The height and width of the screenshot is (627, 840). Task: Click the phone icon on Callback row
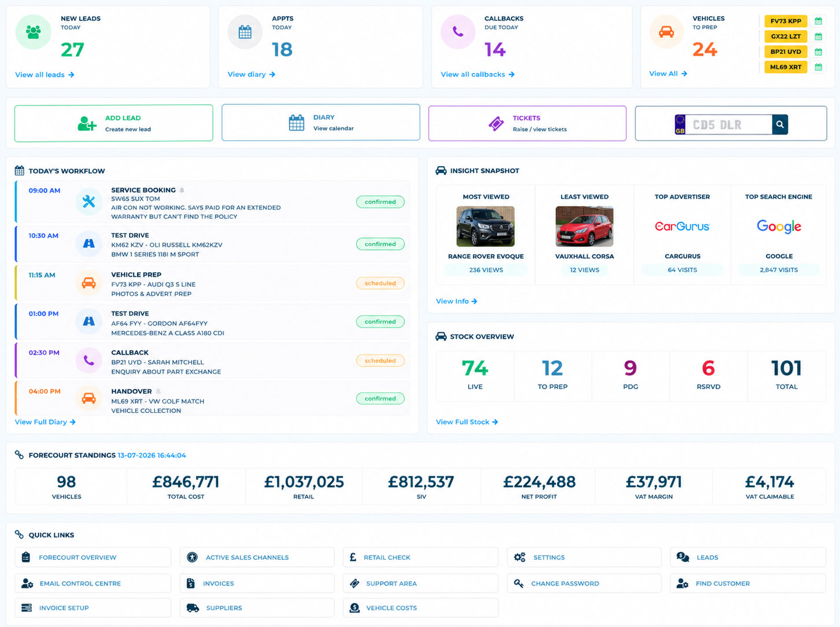pos(89,360)
